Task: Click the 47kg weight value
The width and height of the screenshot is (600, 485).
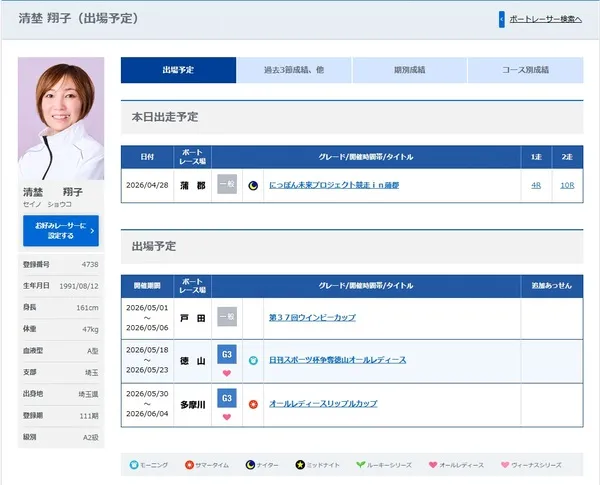Action: [90, 329]
